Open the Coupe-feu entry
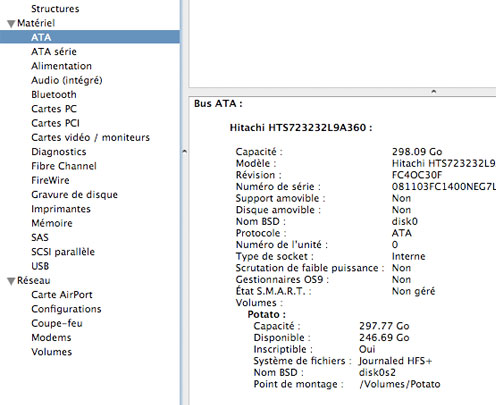 pos(57,324)
